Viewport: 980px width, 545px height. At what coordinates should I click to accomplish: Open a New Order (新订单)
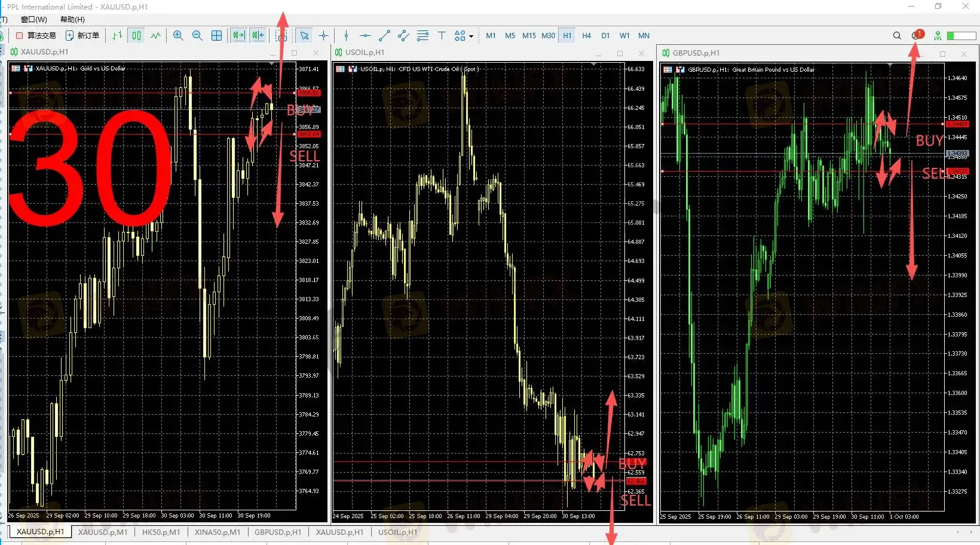(82, 36)
